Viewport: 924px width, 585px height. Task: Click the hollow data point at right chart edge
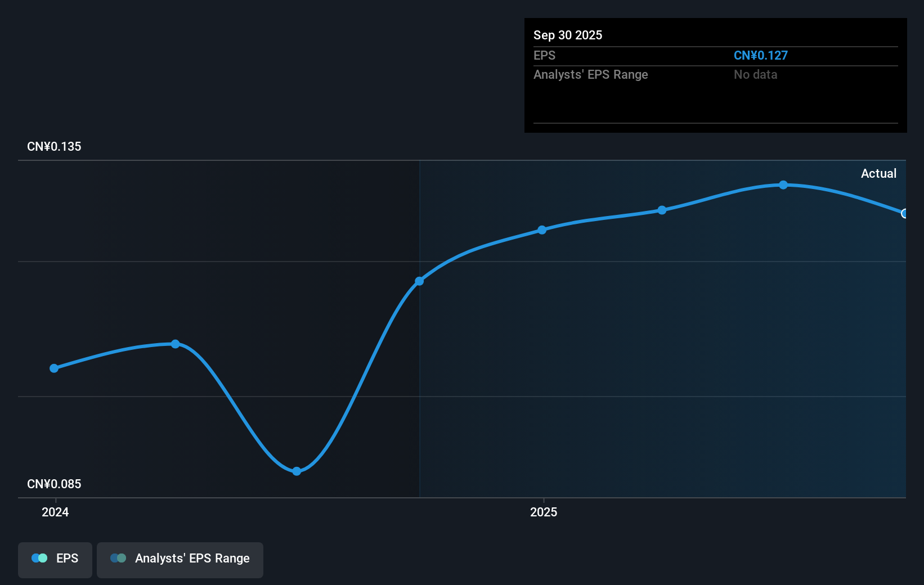(904, 214)
